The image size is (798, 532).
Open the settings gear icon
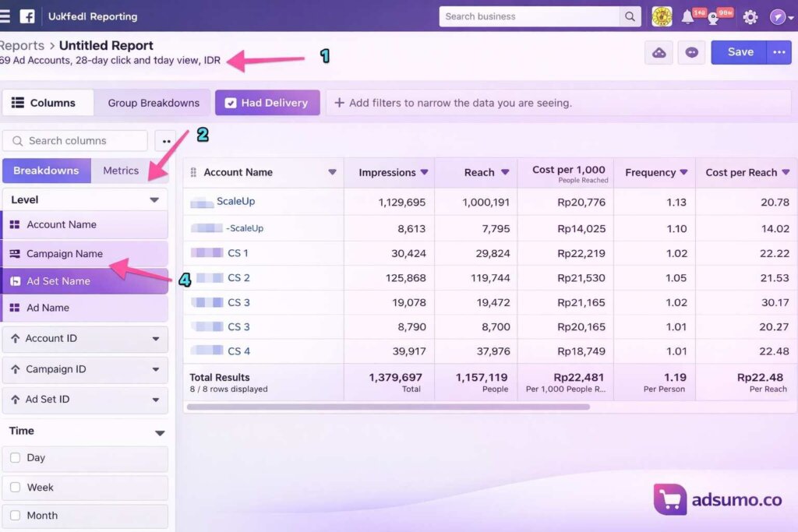click(750, 17)
